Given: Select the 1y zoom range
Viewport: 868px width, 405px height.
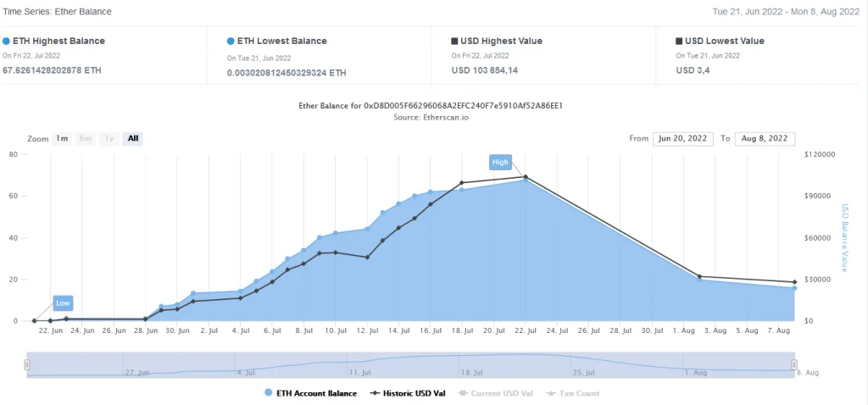Looking at the screenshot, I should coord(109,138).
